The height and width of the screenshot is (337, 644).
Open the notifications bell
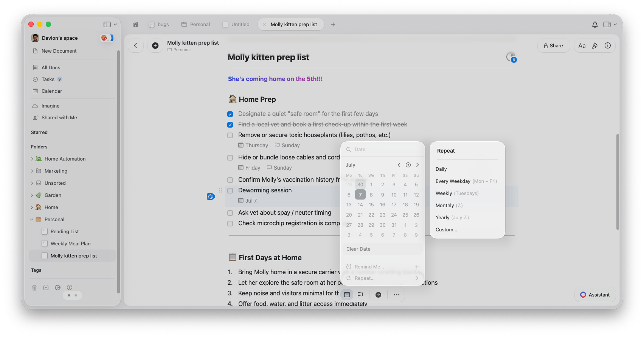click(595, 25)
